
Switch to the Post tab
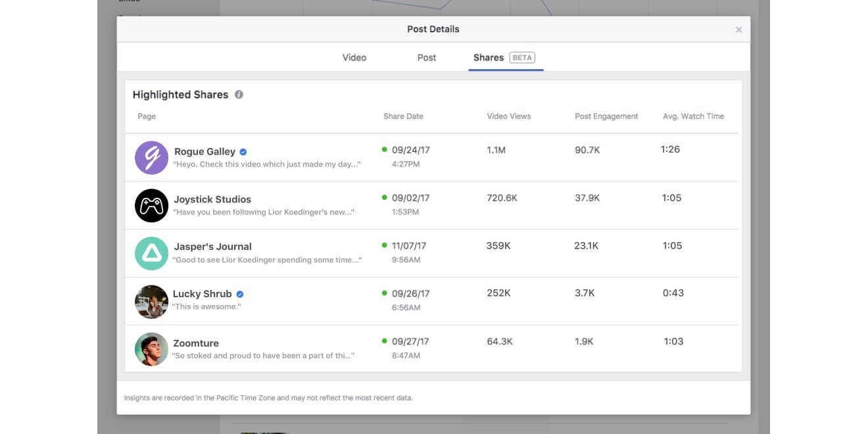point(427,58)
